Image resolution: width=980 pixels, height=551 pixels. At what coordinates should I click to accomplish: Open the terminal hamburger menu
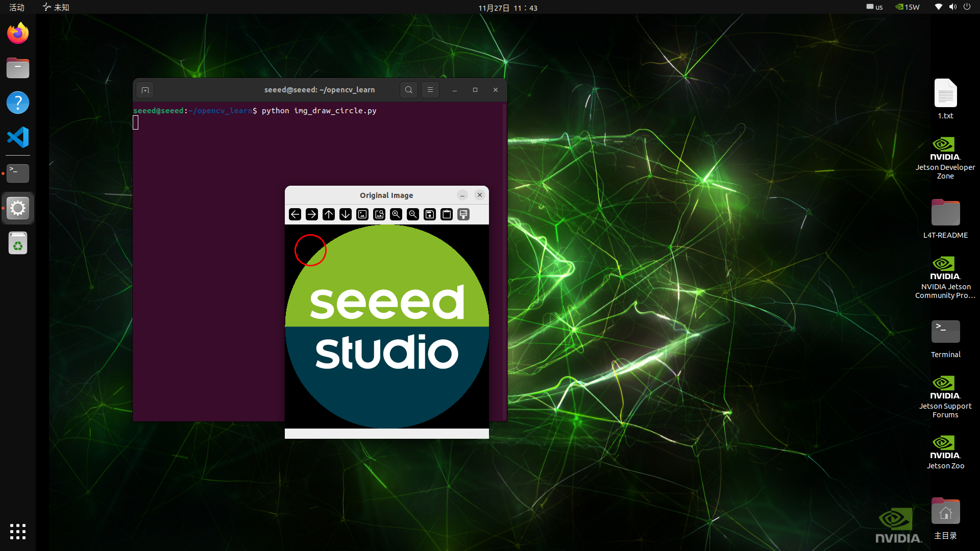(430, 90)
